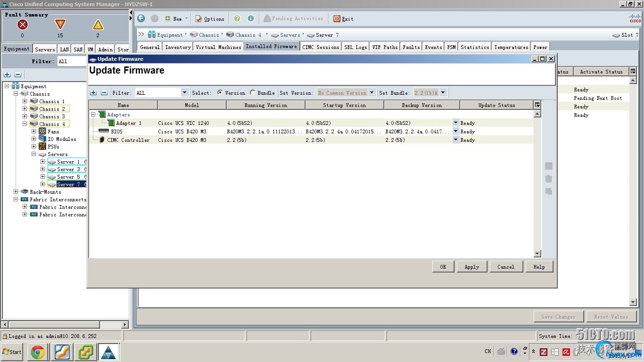Click the tray help question mark icon

[514, 351]
